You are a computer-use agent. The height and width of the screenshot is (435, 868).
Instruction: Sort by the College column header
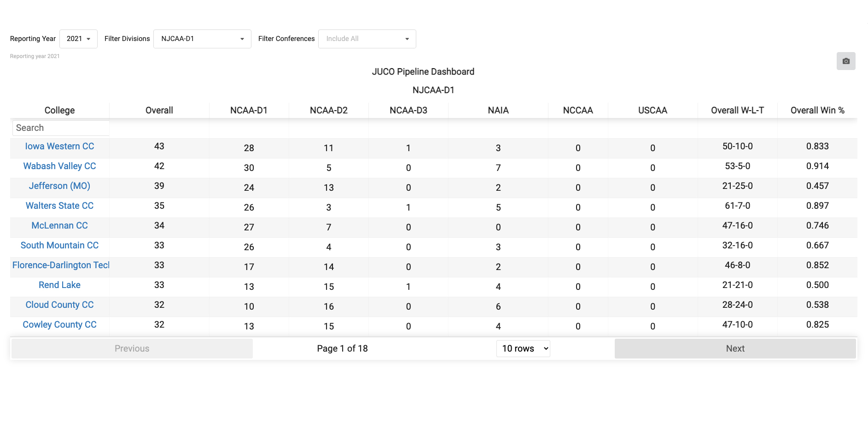pos(59,110)
